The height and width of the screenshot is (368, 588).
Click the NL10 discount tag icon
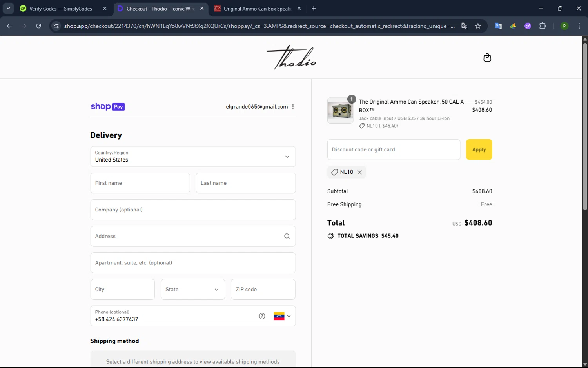pos(334,172)
